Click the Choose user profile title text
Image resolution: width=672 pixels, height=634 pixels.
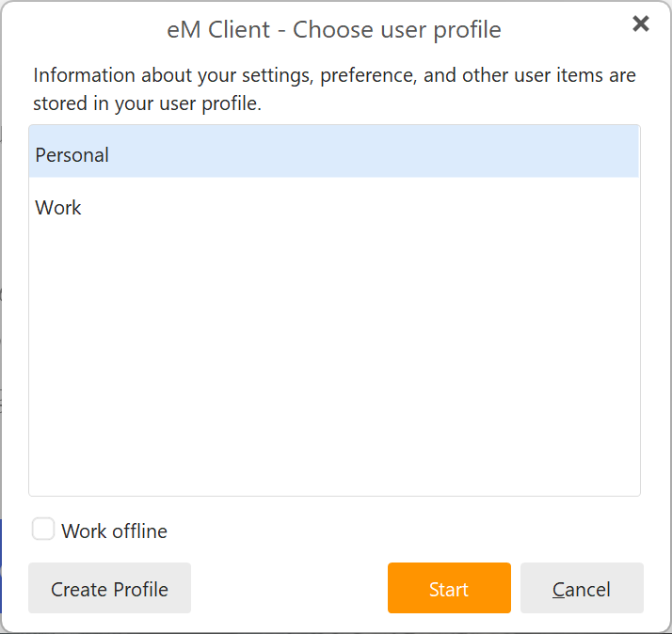(x=397, y=29)
